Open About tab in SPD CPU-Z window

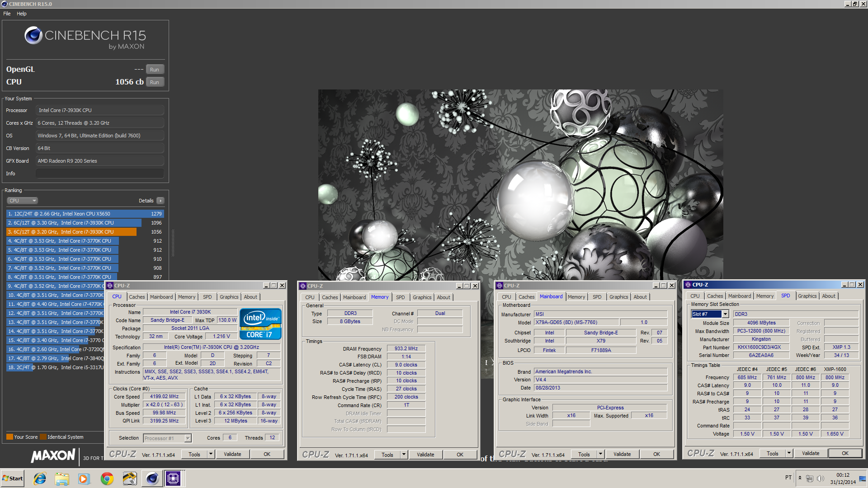(x=829, y=296)
